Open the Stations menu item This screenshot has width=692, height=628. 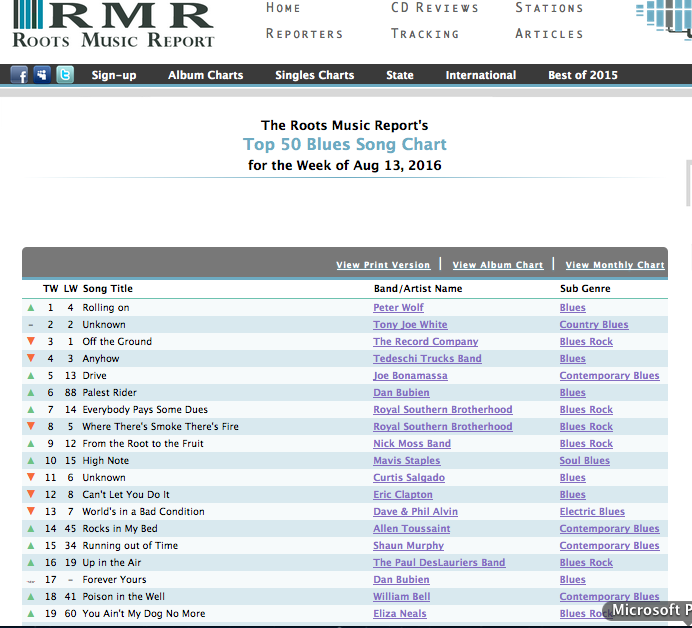coord(549,8)
